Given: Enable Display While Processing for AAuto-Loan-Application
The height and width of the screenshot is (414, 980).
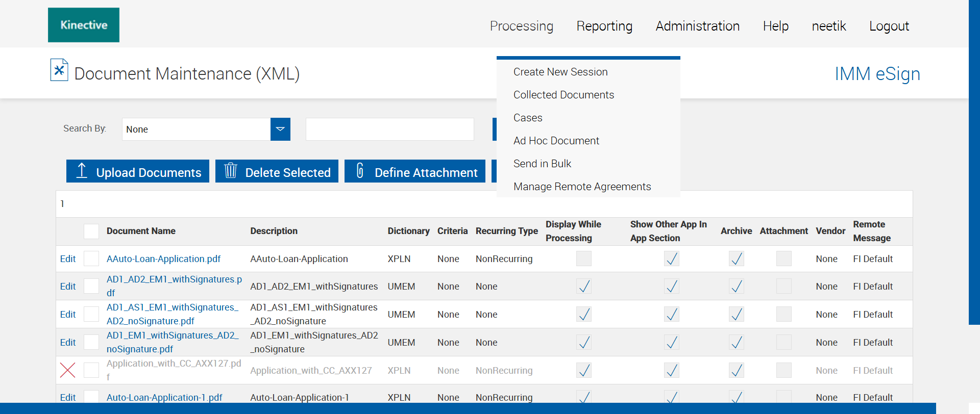Looking at the screenshot, I should click(x=583, y=259).
